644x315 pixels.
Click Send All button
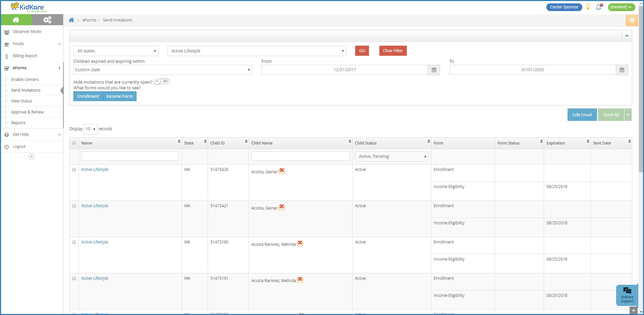coord(611,115)
